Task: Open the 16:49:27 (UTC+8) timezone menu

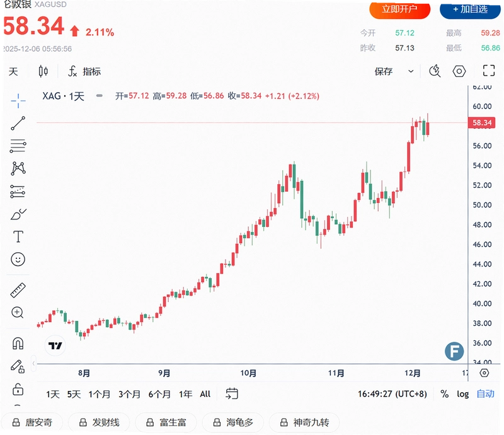Action: pos(392,394)
